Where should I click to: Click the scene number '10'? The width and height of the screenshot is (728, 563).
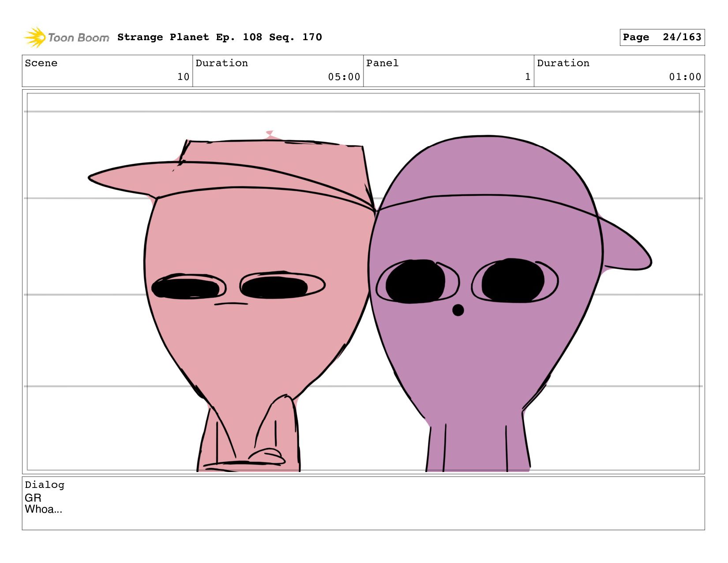(183, 77)
